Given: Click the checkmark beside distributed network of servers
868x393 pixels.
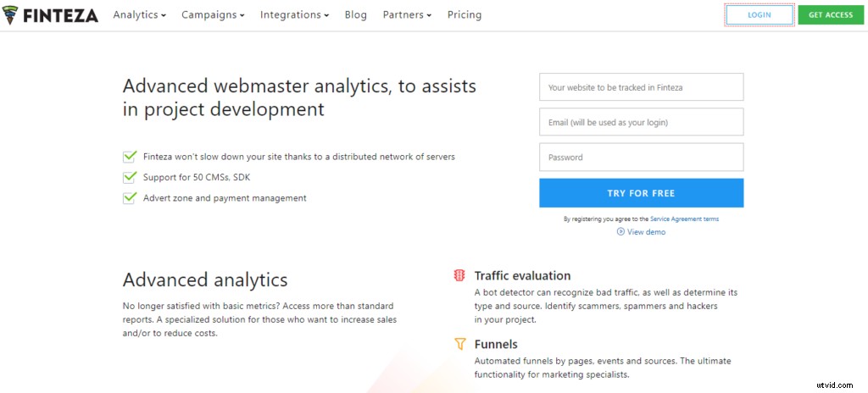Looking at the screenshot, I should pos(129,157).
